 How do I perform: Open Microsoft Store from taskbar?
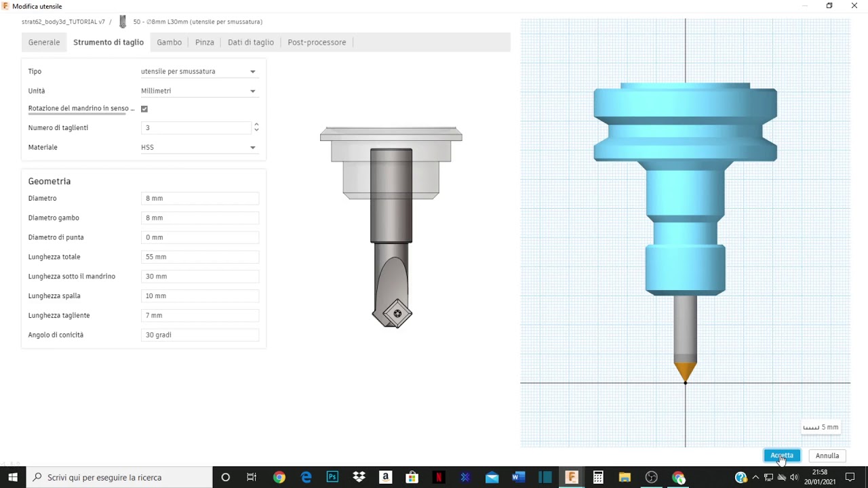pyautogui.click(x=412, y=477)
